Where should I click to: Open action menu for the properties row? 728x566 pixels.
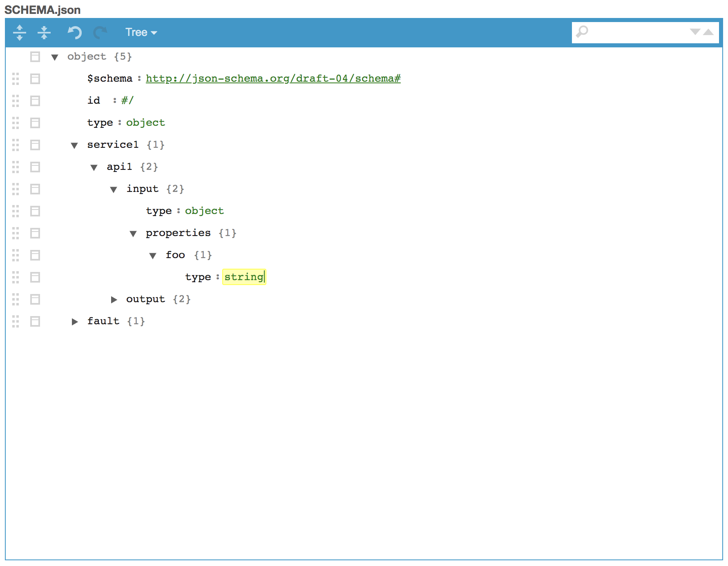pyautogui.click(x=35, y=233)
